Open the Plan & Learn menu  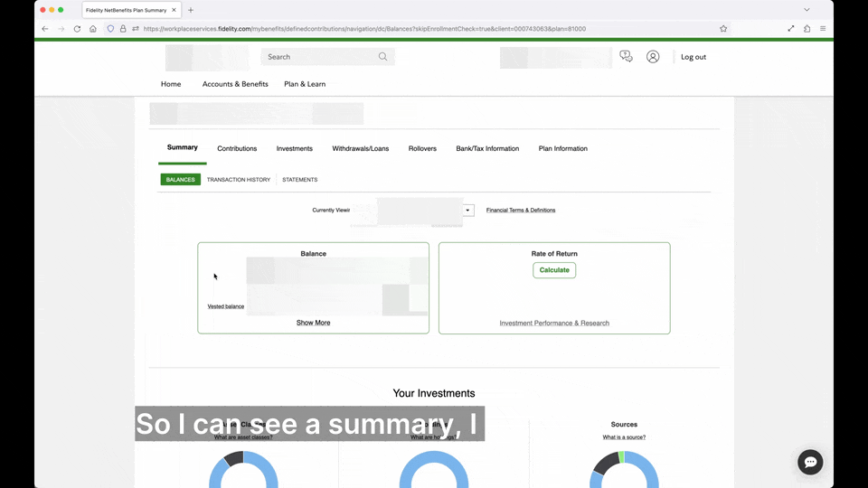coord(305,84)
